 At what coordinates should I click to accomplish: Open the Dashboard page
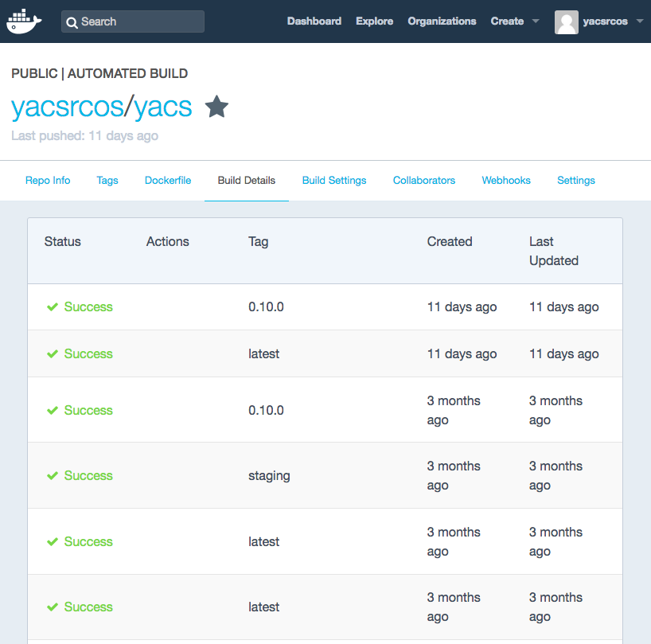(x=314, y=21)
